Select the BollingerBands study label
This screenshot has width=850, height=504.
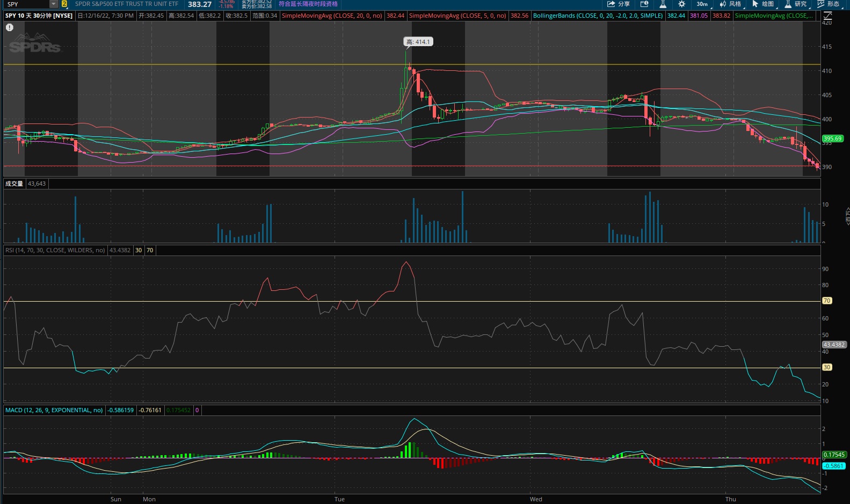click(x=598, y=16)
